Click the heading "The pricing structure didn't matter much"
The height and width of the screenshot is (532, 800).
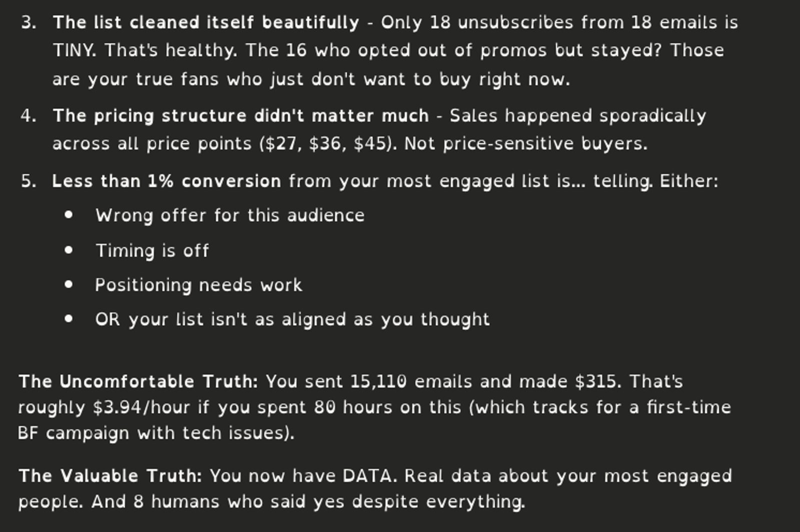click(240, 116)
